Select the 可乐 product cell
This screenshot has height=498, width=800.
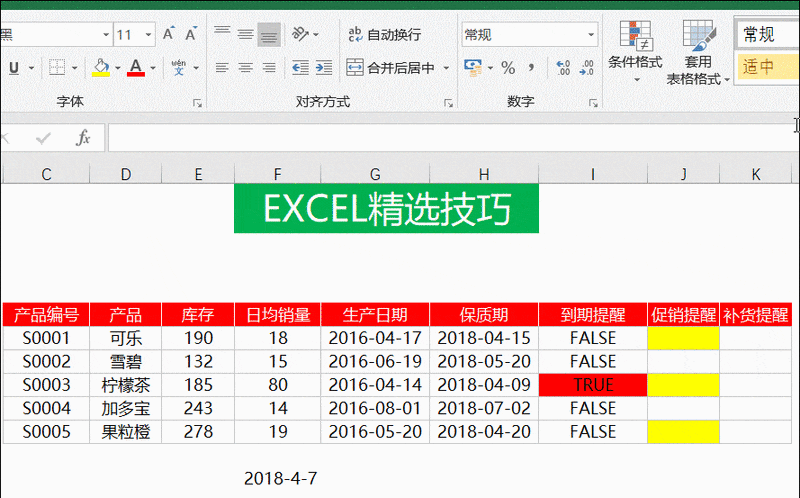click(x=126, y=338)
